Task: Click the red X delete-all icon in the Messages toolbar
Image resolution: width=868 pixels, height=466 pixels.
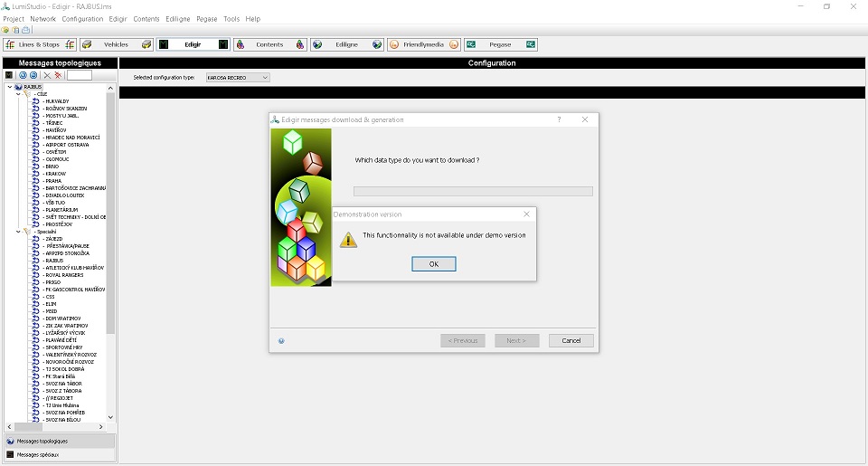Action: 58,75
